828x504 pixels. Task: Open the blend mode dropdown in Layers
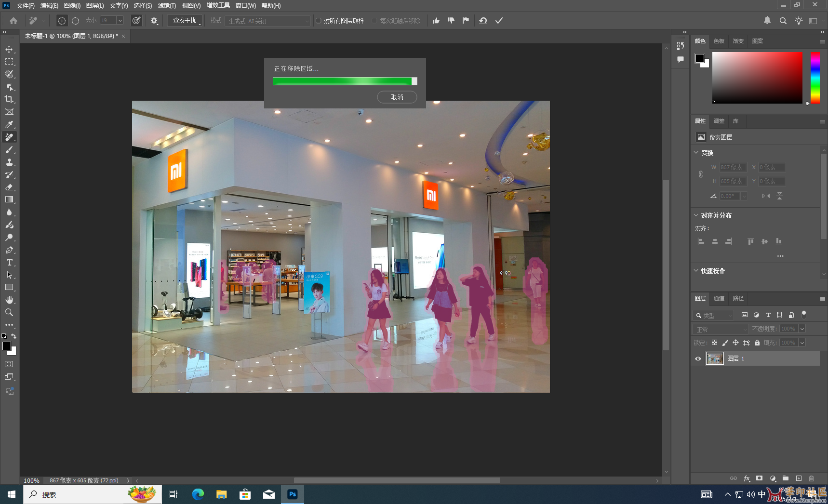click(x=721, y=329)
